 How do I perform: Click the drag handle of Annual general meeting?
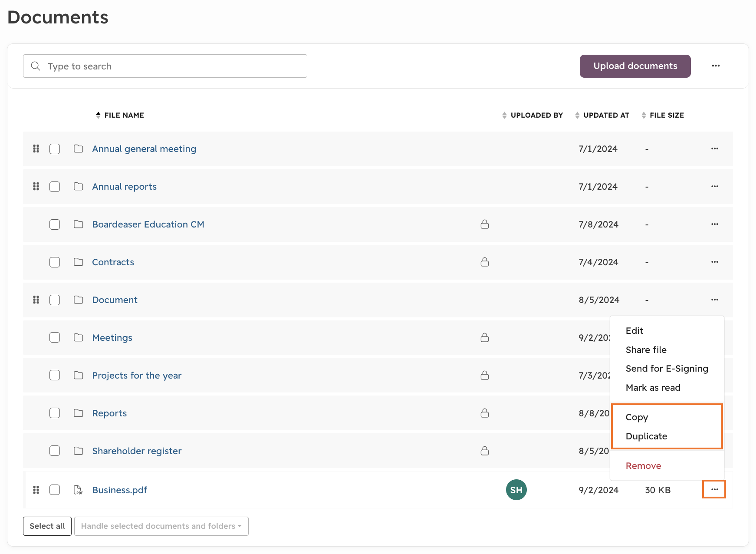(36, 149)
